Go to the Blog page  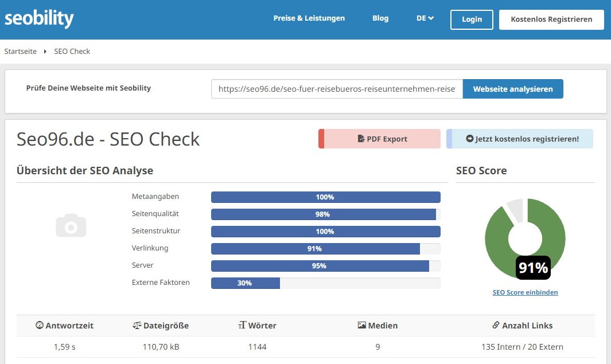(x=380, y=18)
